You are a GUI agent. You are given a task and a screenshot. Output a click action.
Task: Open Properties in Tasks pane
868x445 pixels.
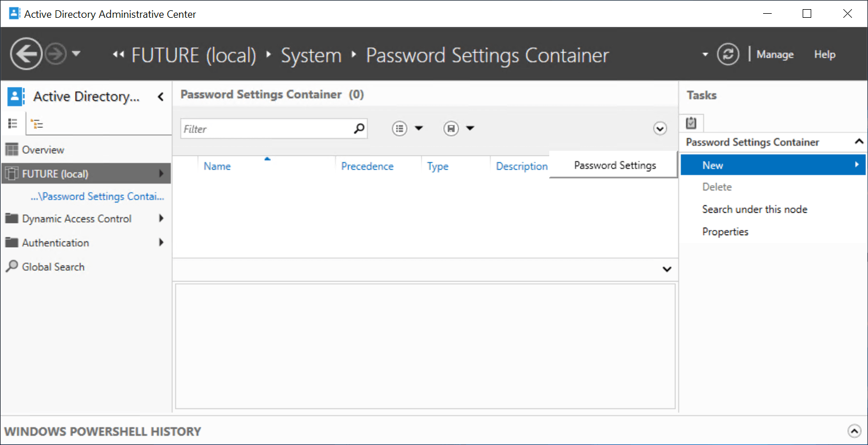(x=725, y=232)
